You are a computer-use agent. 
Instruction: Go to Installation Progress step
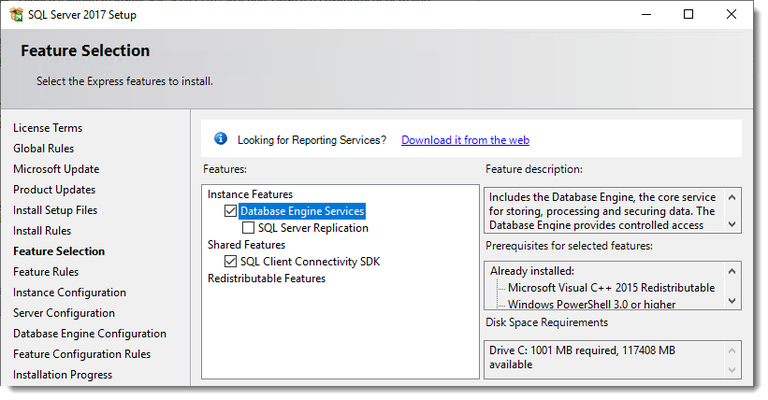[x=63, y=375]
